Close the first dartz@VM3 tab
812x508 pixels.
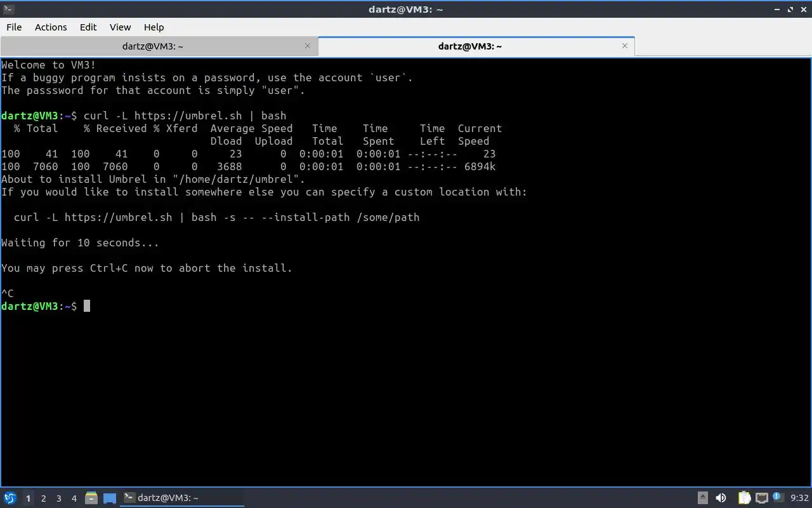pyautogui.click(x=308, y=46)
